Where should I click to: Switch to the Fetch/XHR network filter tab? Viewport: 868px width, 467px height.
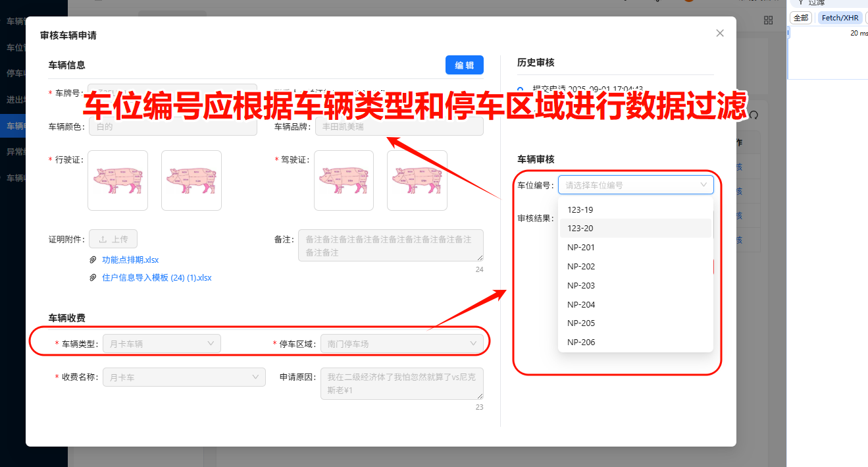pos(840,17)
